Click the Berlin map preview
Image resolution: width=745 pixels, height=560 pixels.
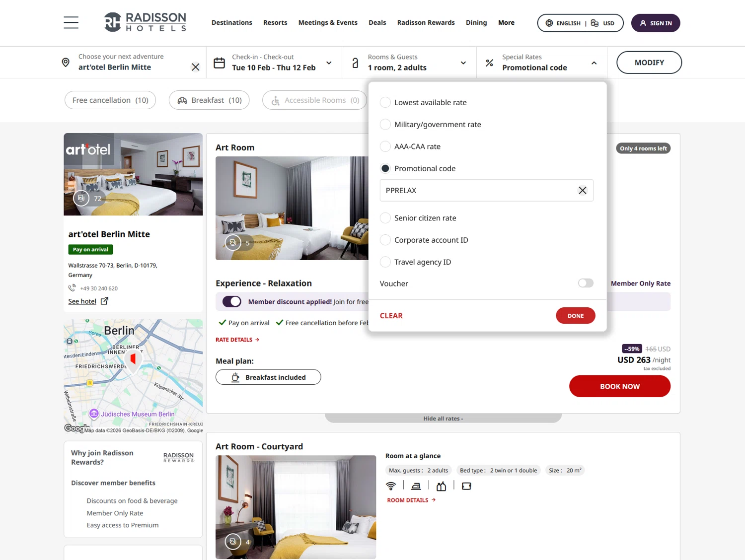133,377
